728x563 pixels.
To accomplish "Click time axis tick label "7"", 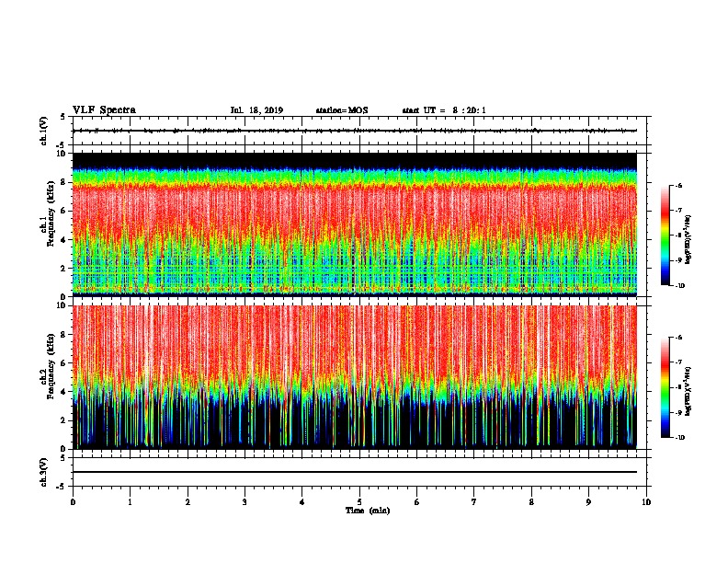I will [474, 502].
